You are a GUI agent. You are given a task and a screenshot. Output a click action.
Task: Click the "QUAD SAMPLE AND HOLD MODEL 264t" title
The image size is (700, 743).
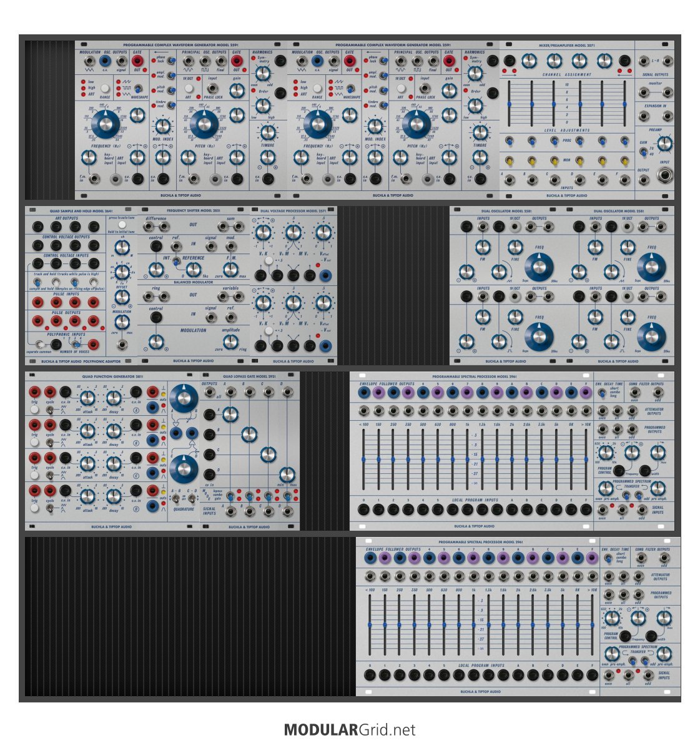pos(81,211)
